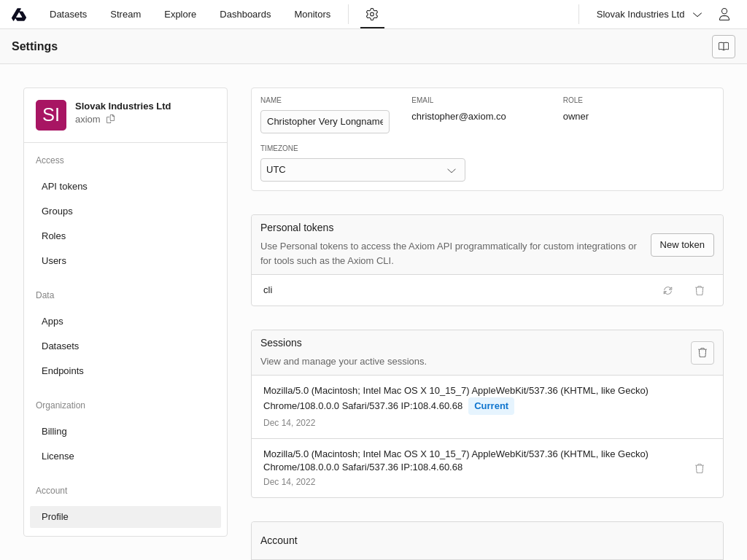
Task: Click the New token button
Action: (x=681, y=245)
